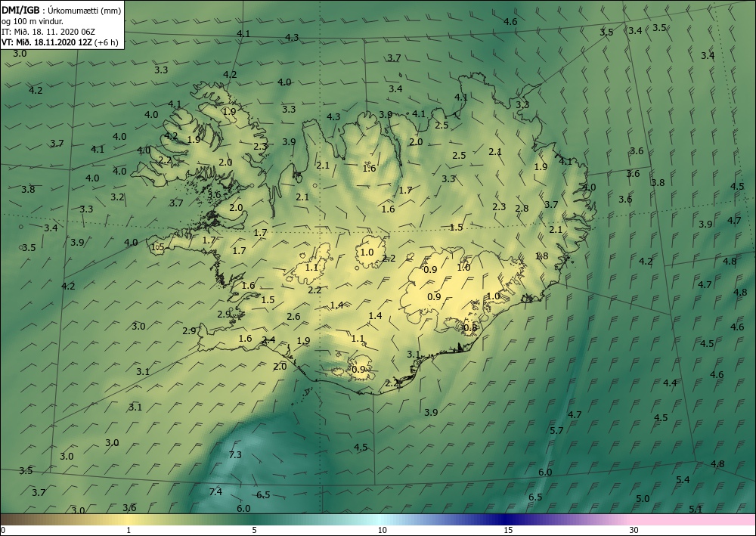Pick the dark navy section of the color bar

(507, 519)
